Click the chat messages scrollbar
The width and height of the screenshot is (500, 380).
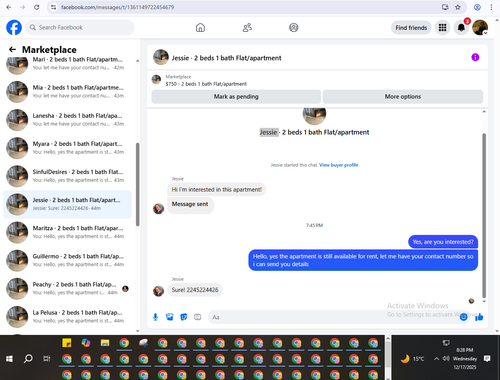484,215
